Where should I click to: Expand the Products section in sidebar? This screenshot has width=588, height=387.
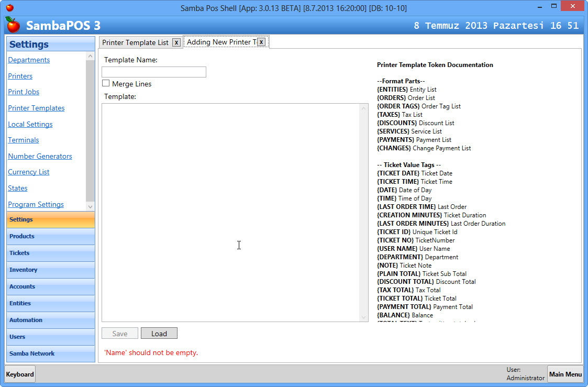click(x=50, y=236)
